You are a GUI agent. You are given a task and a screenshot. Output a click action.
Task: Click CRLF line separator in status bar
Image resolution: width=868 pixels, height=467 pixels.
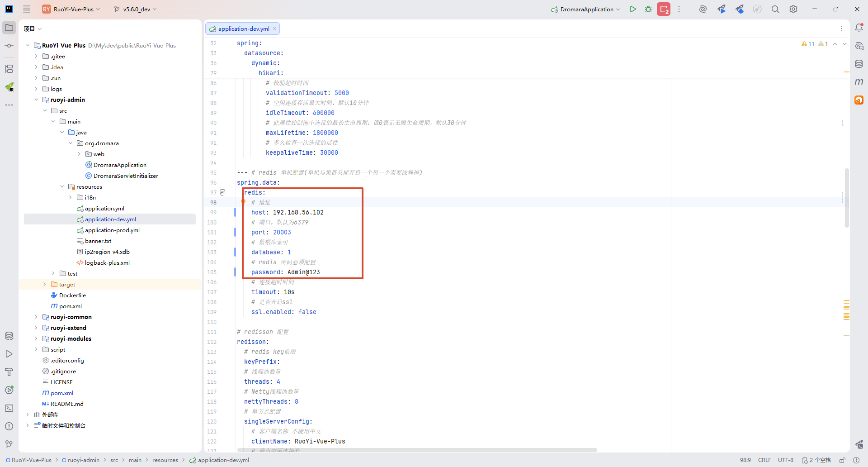coord(764,460)
